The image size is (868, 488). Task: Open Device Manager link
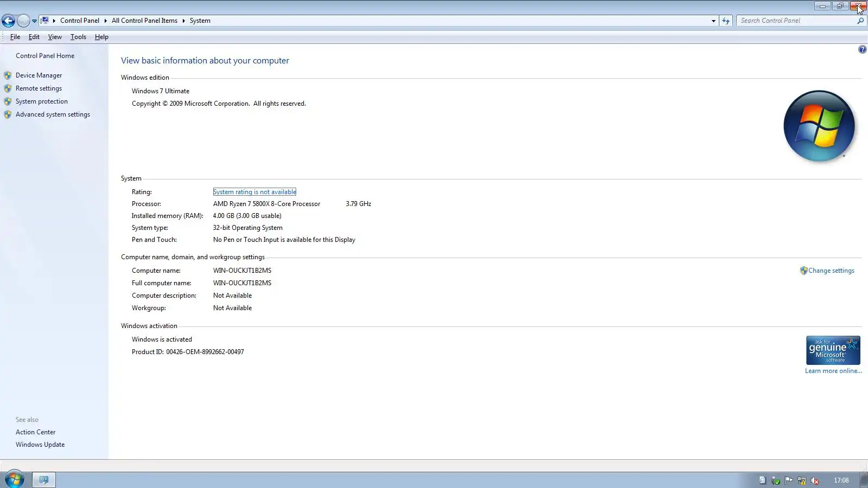click(x=39, y=75)
